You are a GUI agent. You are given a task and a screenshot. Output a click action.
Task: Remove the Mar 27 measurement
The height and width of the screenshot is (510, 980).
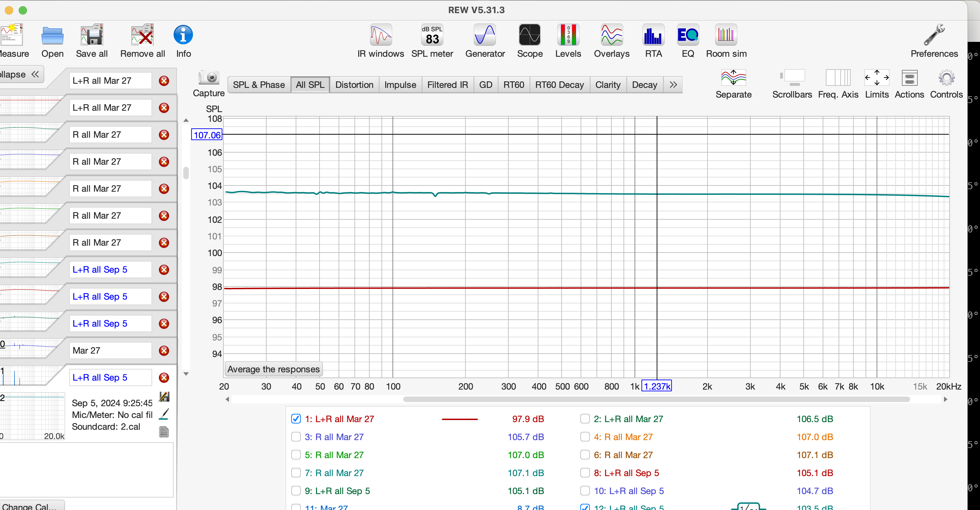coord(164,350)
